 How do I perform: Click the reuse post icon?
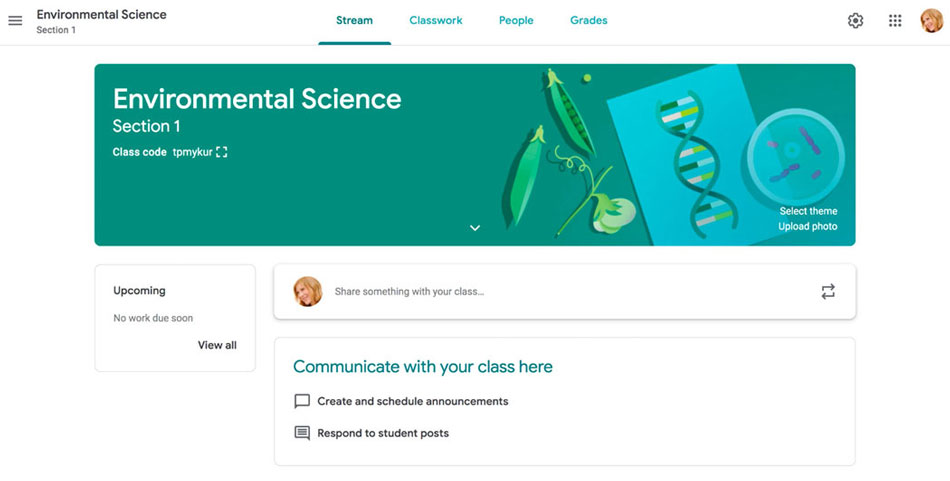click(x=828, y=292)
